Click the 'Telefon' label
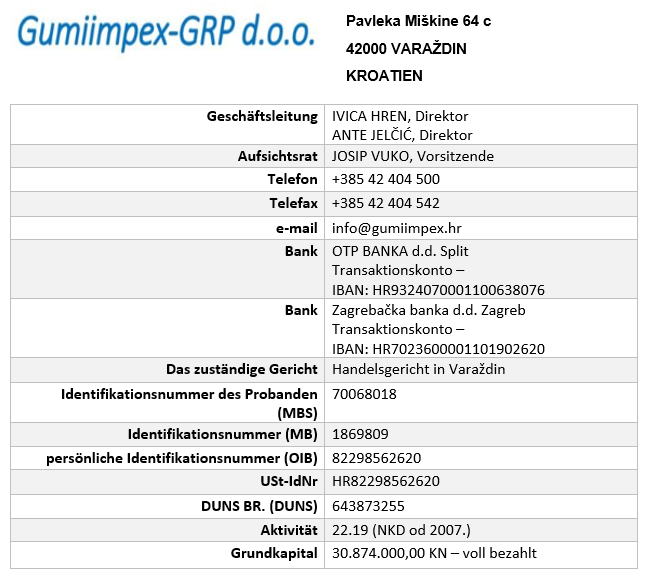Image resolution: width=648 pixels, height=578 pixels. click(x=293, y=179)
